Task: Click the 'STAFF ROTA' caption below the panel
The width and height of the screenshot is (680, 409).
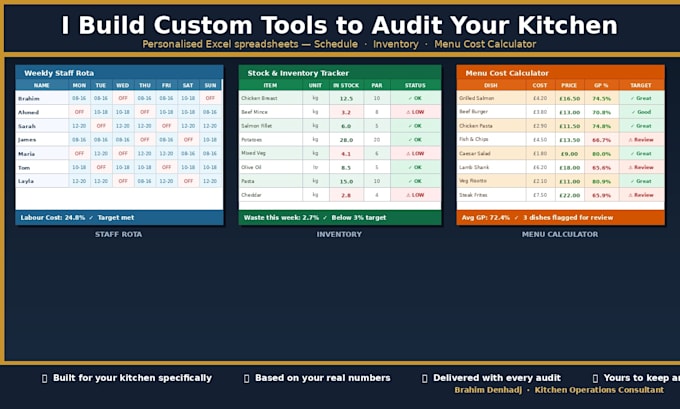Action: pos(118,234)
